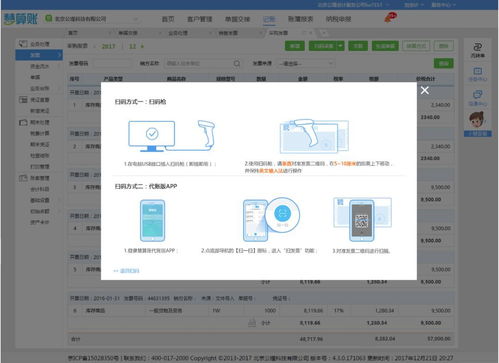The image size is (499, 363).
Task: Click the third green toolbar button
Action: click(358, 46)
